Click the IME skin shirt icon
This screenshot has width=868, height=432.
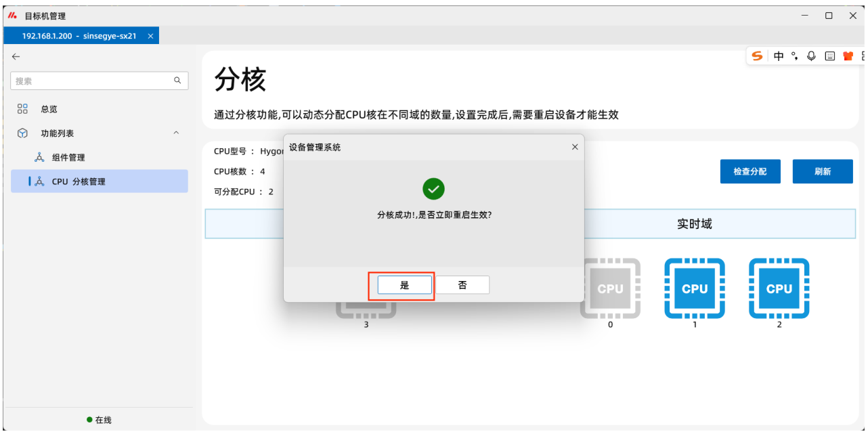tap(848, 56)
